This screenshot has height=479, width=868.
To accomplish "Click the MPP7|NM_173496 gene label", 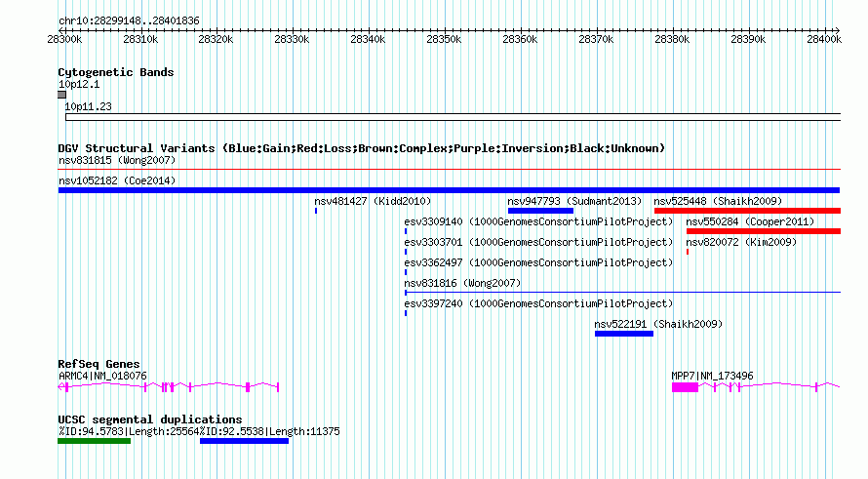I will (x=713, y=376).
